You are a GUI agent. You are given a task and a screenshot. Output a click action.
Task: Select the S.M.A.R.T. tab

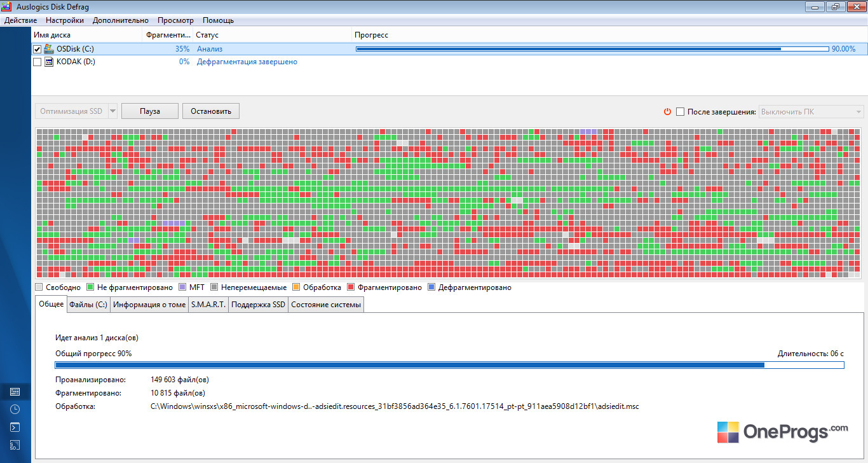click(208, 305)
